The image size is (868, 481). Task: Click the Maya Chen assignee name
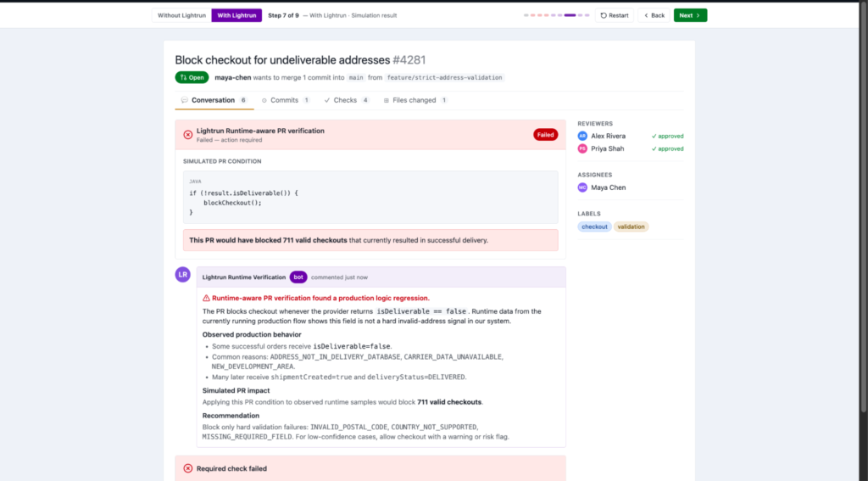(609, 187)
